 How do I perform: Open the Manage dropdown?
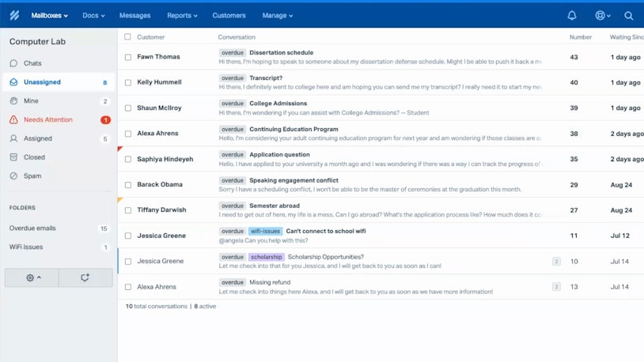tap(277, 16)
